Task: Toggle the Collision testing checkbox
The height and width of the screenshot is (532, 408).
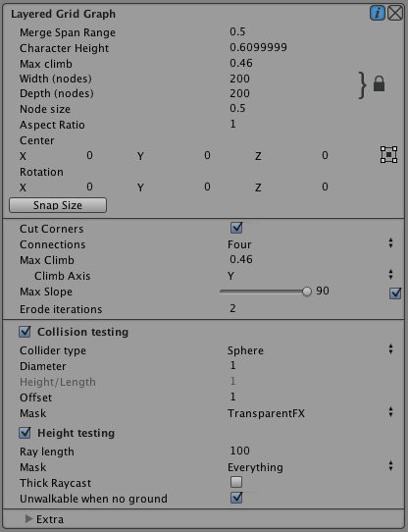Action: tap(25, 332)
